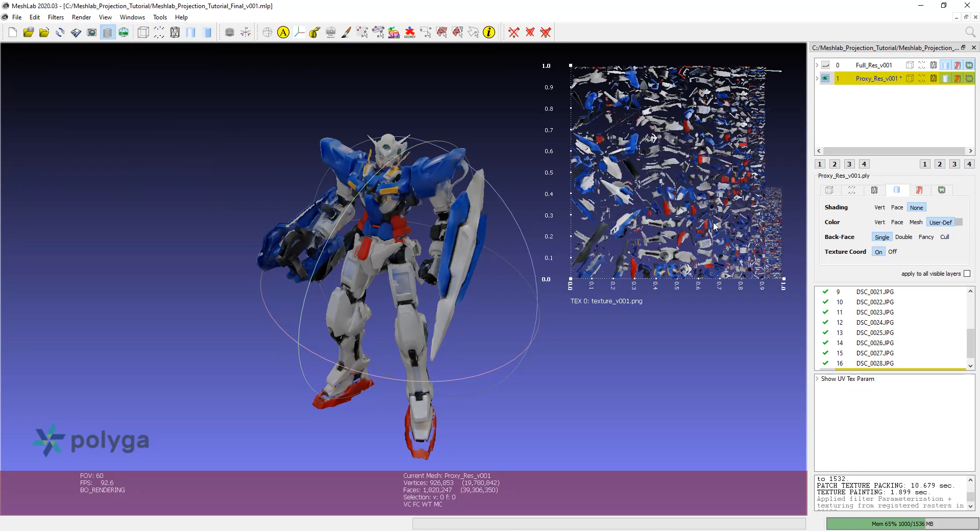
Task: Toggle Wireframe render mode in toolbar
Action: click(x=175, y=33)
